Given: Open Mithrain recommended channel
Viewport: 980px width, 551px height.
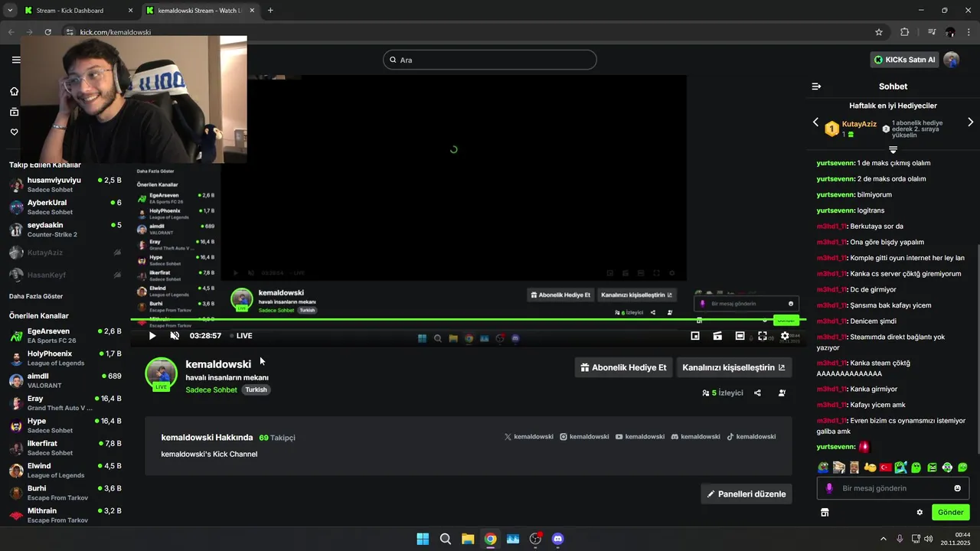Looking at the screenshot, I should point(65,515).
